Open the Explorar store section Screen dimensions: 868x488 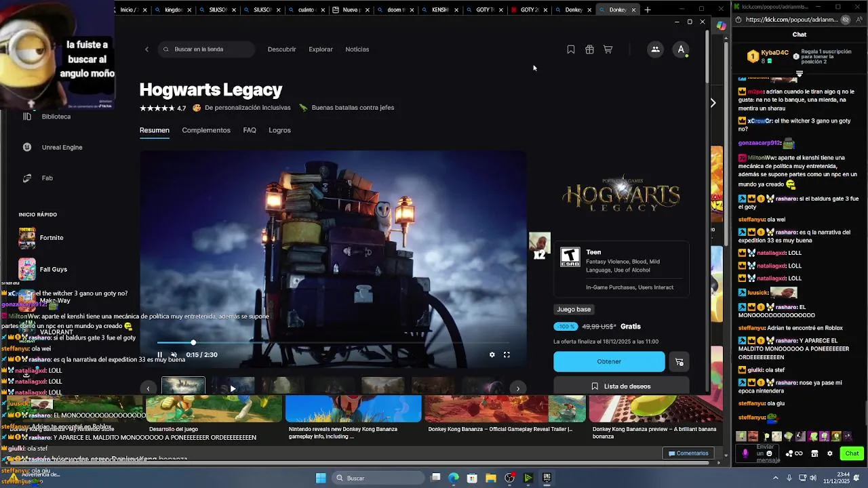point(321,49)
